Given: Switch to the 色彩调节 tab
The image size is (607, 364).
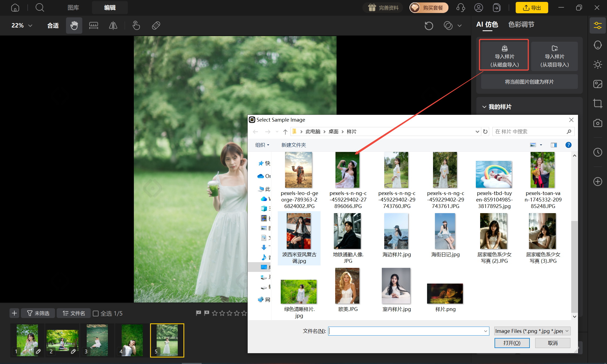Looking at the screenshot, I should click(x=521, y=25).
